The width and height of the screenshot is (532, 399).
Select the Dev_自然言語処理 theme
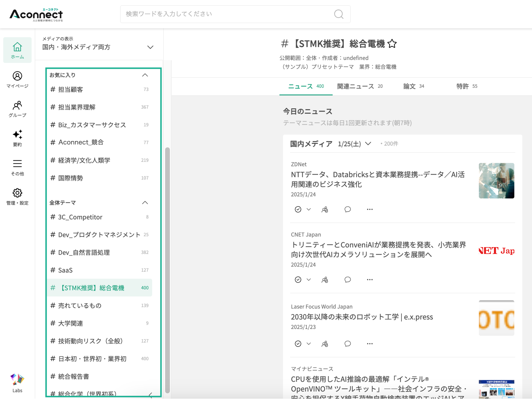coord(99,252)
